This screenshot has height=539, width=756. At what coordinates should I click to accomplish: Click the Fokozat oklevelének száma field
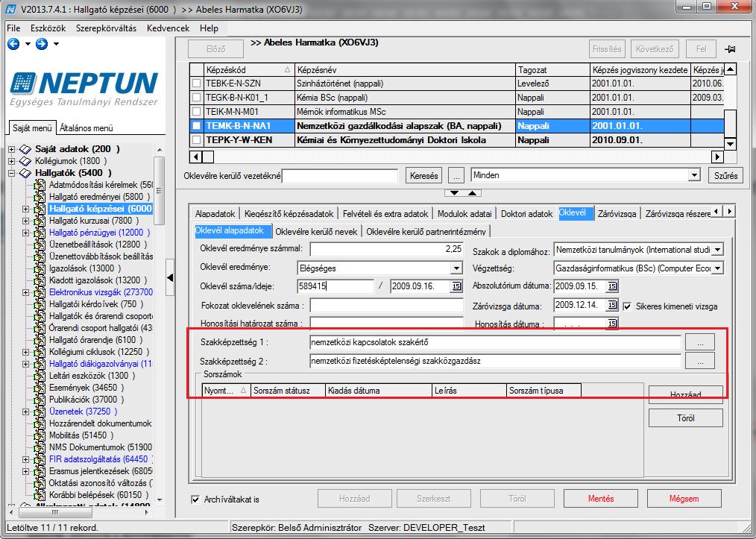pos(386,305)
